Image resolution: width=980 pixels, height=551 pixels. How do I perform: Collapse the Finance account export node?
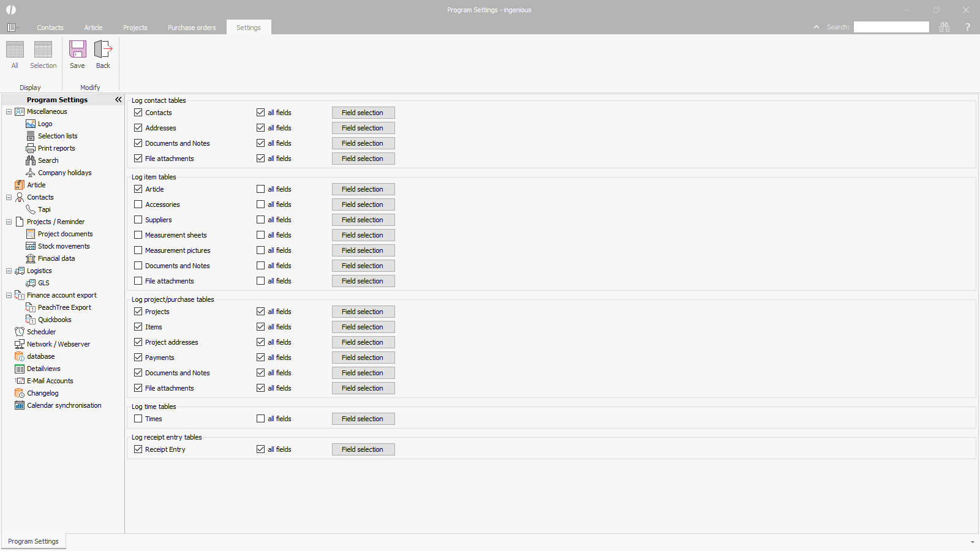[x=9, y=295]
